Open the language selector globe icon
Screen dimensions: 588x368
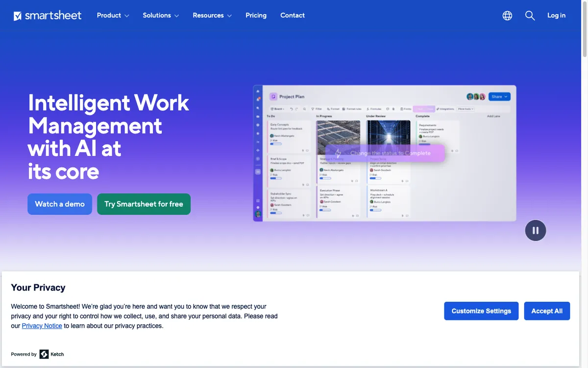click(507, 16)
